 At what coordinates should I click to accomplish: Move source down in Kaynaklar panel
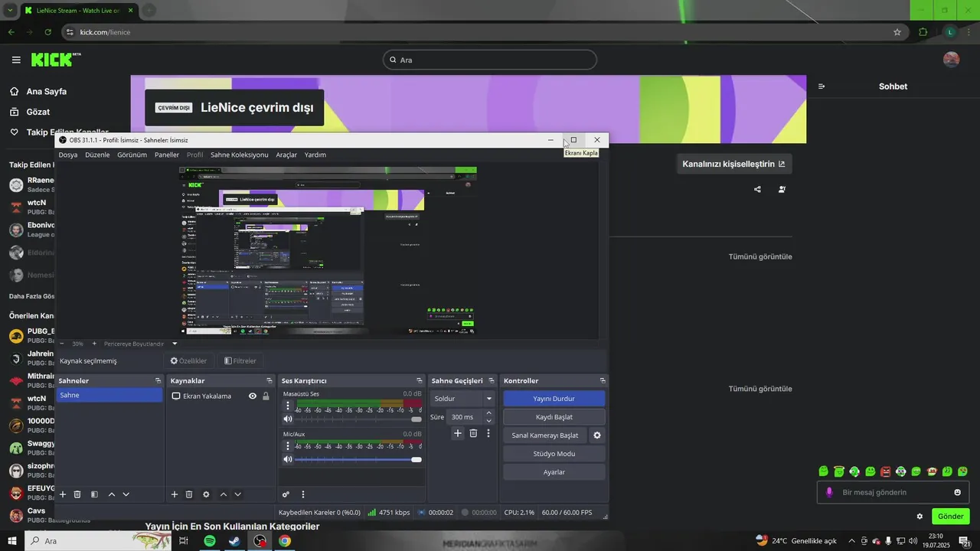238,494
